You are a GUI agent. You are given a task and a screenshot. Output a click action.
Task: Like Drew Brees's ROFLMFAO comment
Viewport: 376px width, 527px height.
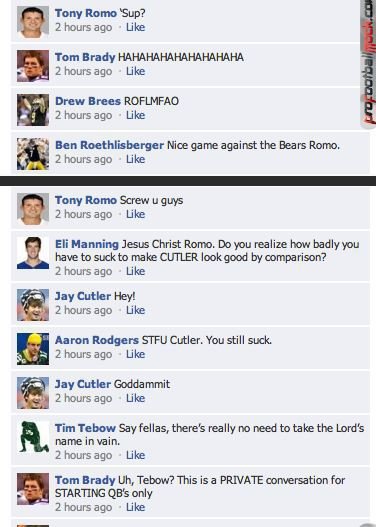click(x=135, y=115)
